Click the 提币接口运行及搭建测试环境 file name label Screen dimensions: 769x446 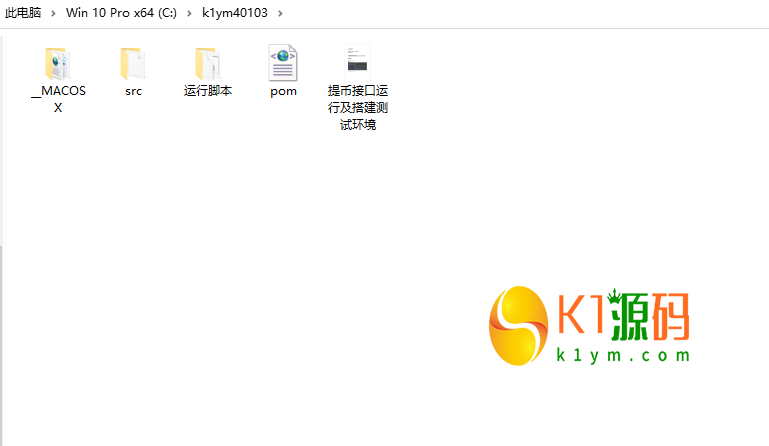(358, 107)
